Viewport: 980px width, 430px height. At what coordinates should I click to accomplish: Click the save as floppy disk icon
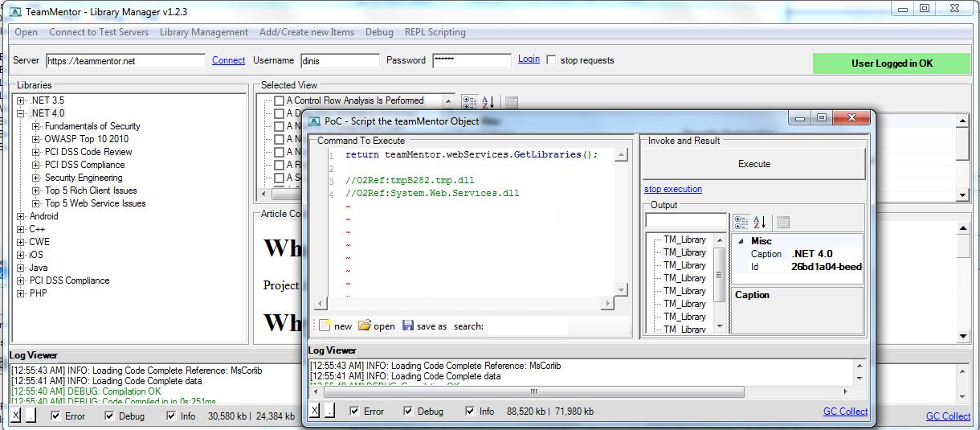(408, 326)
